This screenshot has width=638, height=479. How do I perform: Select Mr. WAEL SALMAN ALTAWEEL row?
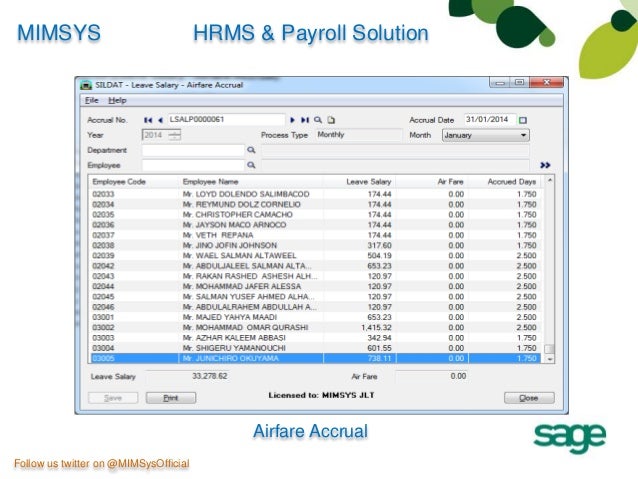tap(315, 256)
